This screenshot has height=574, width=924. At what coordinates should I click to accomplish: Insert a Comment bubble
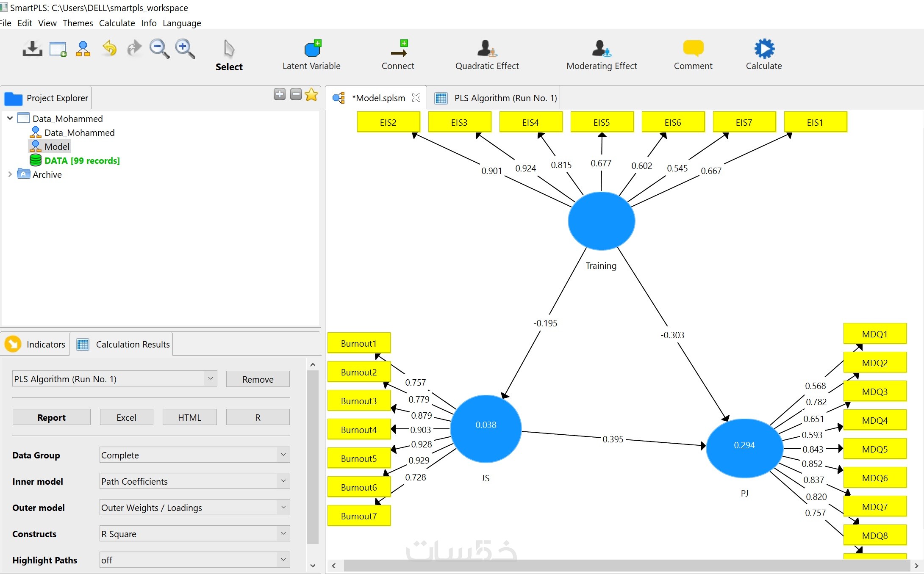(x=693, y=55)
